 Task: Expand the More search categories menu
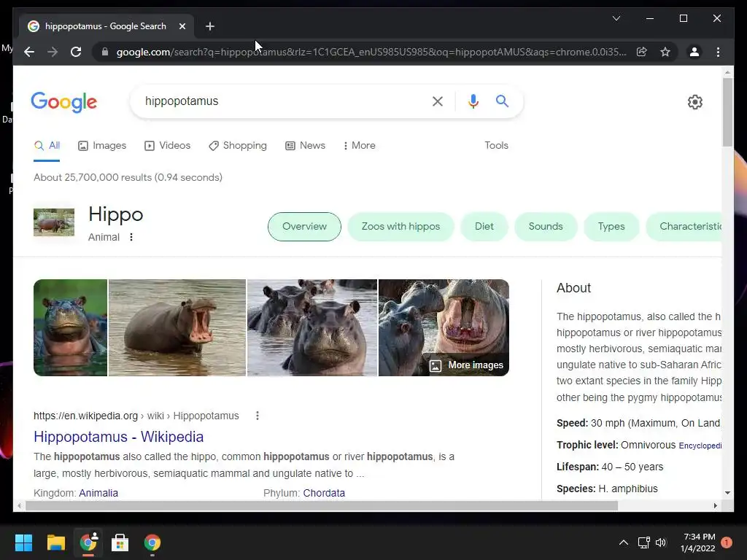(x=359, y=146)
